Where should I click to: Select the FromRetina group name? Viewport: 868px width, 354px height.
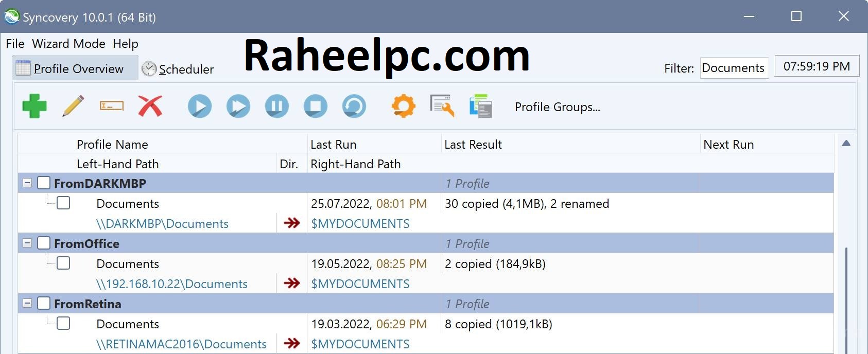pyautogui.click(x=88, y=304)
